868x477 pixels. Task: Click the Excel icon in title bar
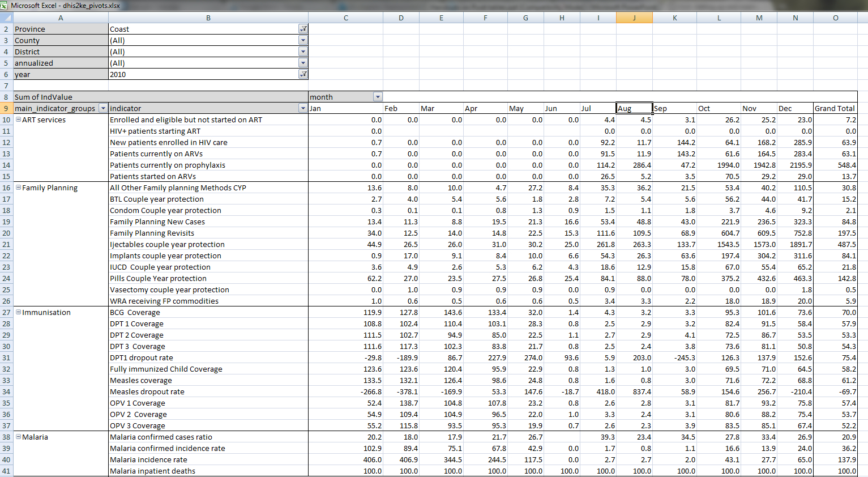click(5, 5)
